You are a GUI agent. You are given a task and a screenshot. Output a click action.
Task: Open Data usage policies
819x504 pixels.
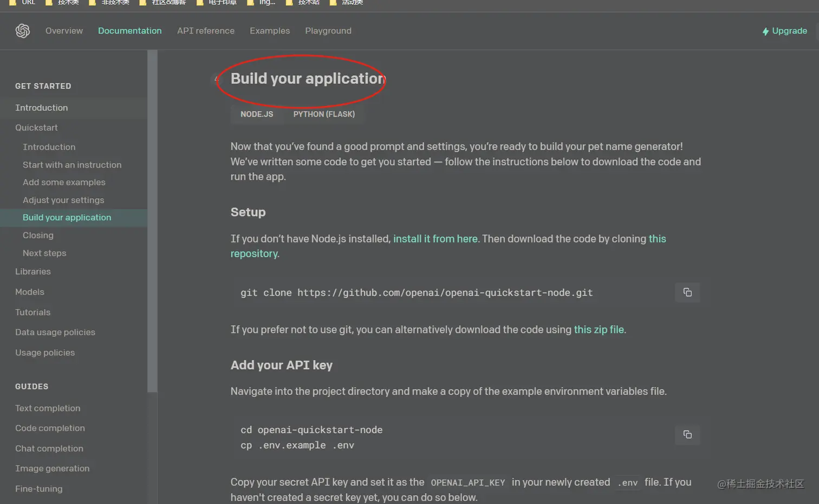pos(55,332)
